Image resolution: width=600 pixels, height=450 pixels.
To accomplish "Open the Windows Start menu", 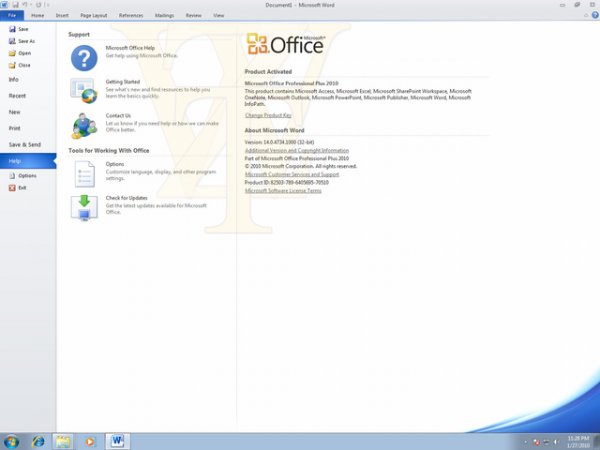I will pos(11,440).
